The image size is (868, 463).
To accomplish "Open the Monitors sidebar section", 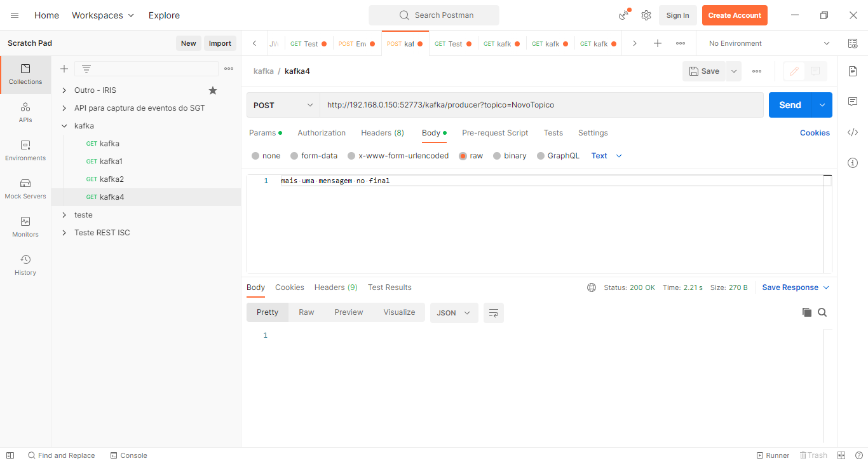I will (x=25, y=226).
